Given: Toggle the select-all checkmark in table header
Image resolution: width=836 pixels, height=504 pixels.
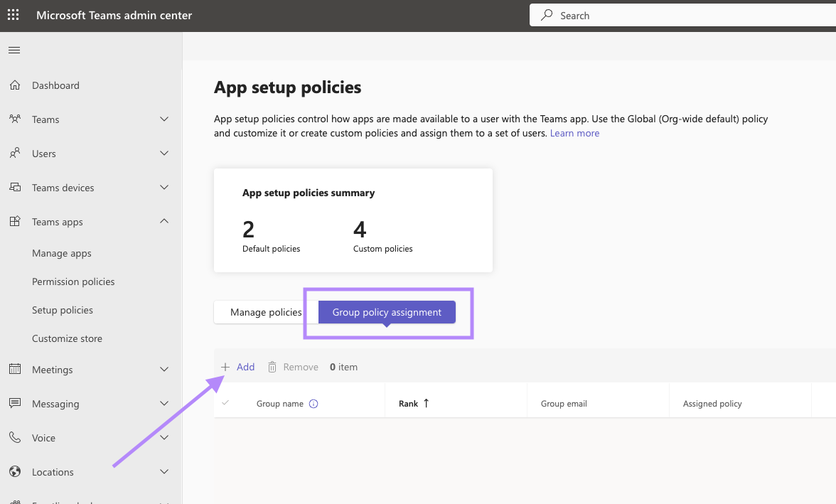Looking at the screenshot, I should click(x=225, y=402).
